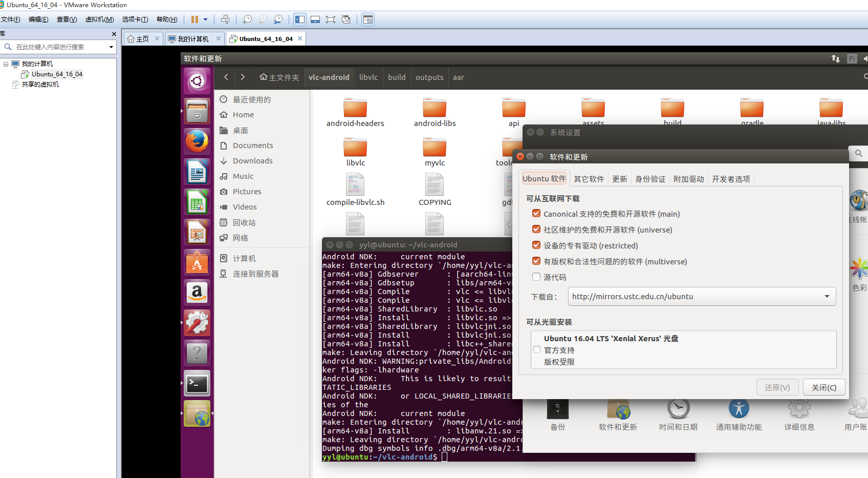Select the android-headers folder
The height and width of the screenshot is (478, 868).
(x=355, y=112)
